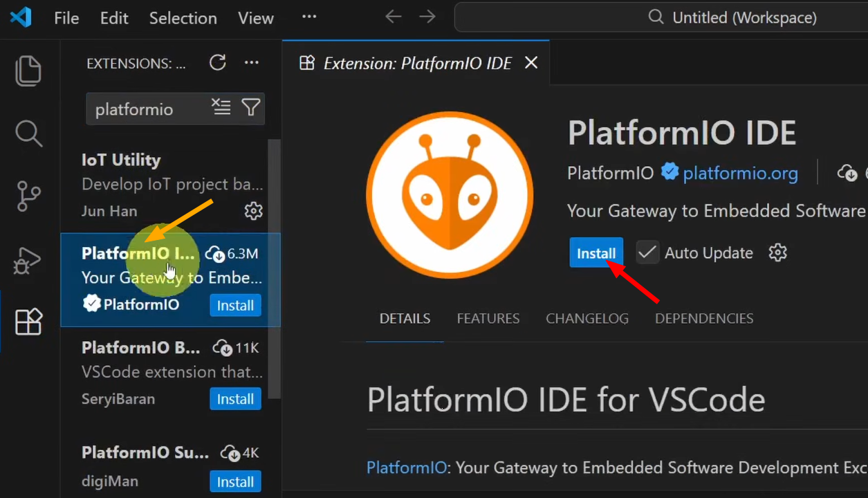Open the Source Control view

28,196
